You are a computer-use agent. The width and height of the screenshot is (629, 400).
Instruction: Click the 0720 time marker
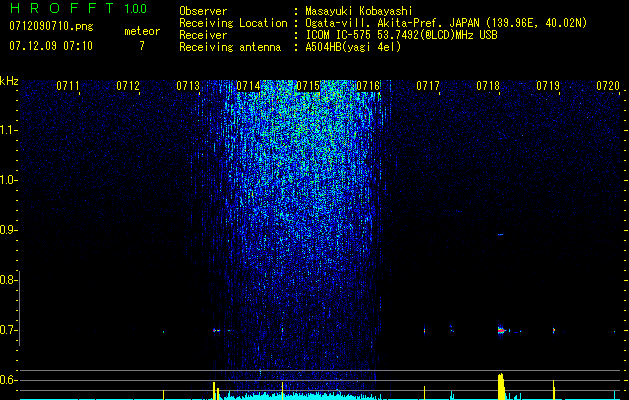608,86
